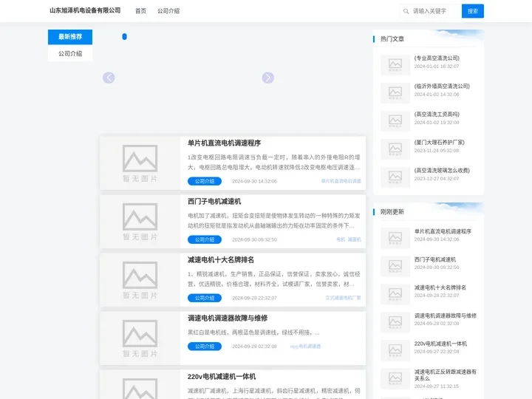The width and height of the screenshot is (532, 399).
Task: Open article title 单片机直流电机调速程序
Action: pos(225,143)
